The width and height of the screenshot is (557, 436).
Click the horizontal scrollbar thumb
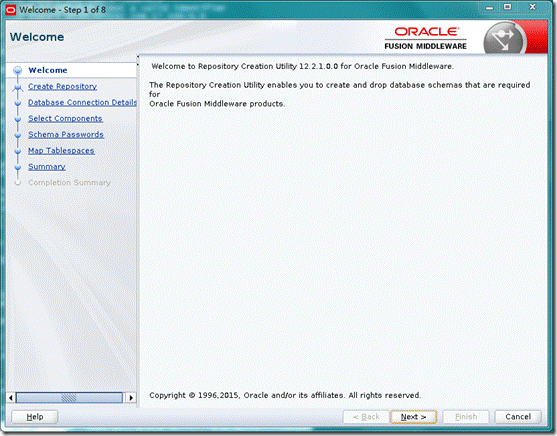[69, 398]
